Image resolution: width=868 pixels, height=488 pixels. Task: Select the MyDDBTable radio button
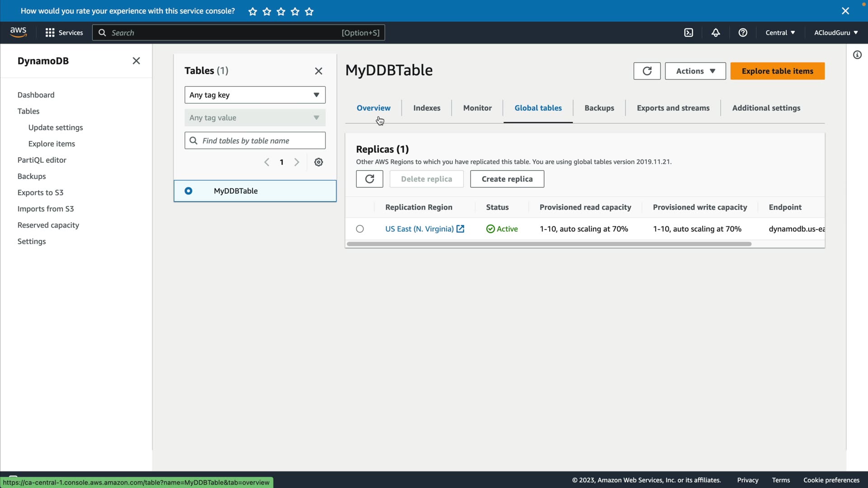[x=189, y=191]
